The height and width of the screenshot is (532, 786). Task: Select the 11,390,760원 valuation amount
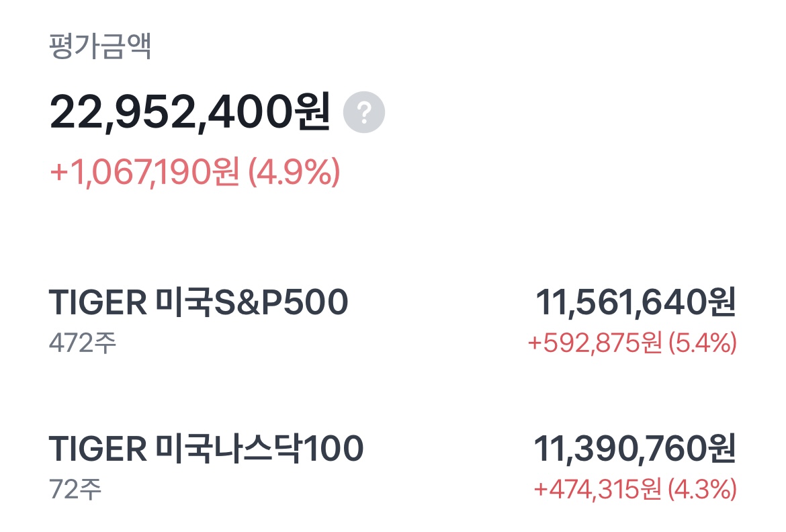[x=635, y=449]
